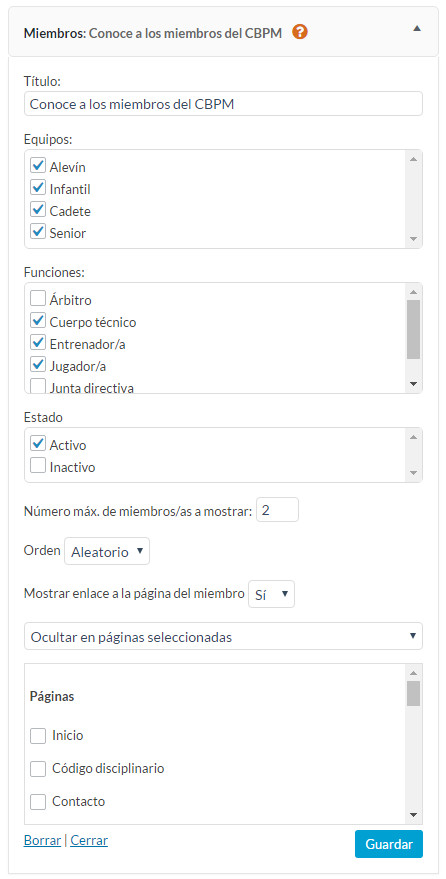Expand the Ocultar en páginas seleccionadas dropdown
This screenshot has height=879, width=446.
coord(223,636)
